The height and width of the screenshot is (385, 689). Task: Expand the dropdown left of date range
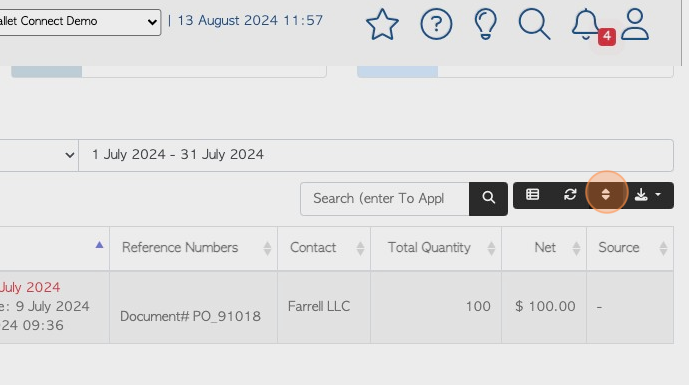tap(39, 155)
